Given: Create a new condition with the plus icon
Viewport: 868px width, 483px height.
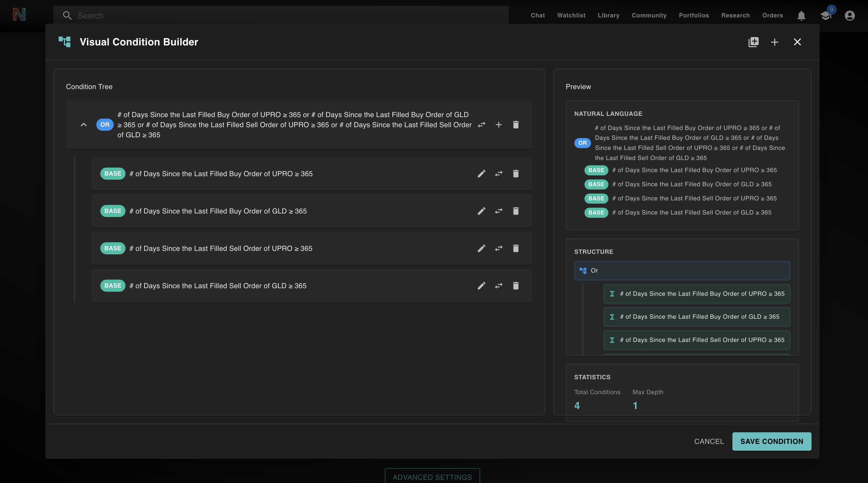Looking at the screenshot, I should pos(774,42).
